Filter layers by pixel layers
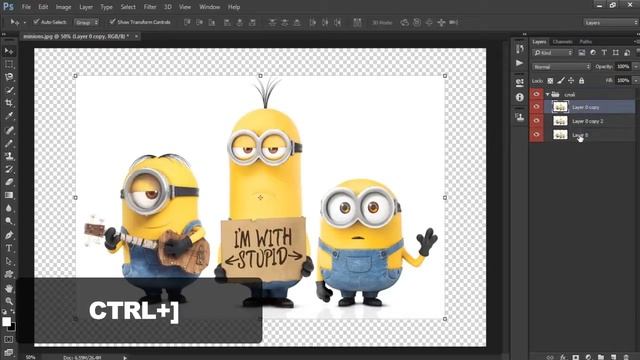Image resolution: width=640 pixels, height=360 pixels. (582, 53)
